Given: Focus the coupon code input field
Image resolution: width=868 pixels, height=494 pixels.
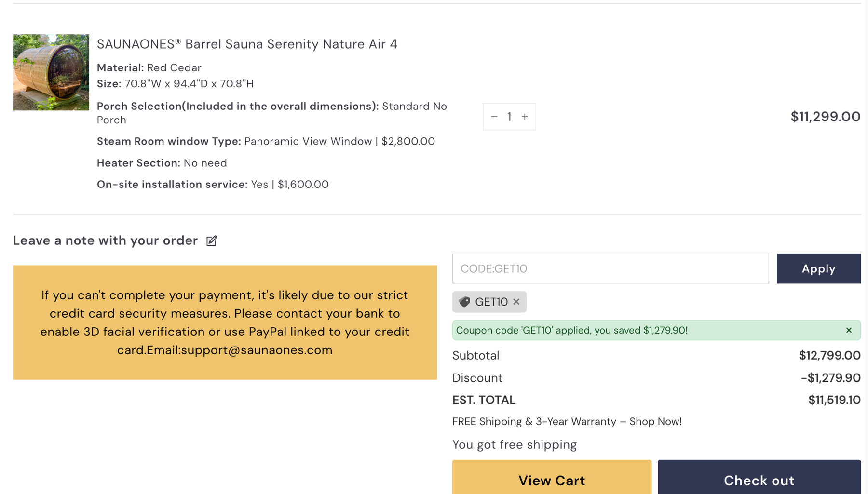Looking at the screenshot, I should click(610, 268).
